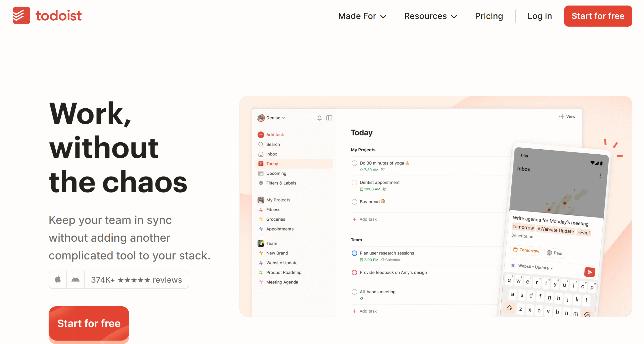Click the 7:30 AM recurring time label
This screenshot has height=344, width=644.
click(369, 170)
